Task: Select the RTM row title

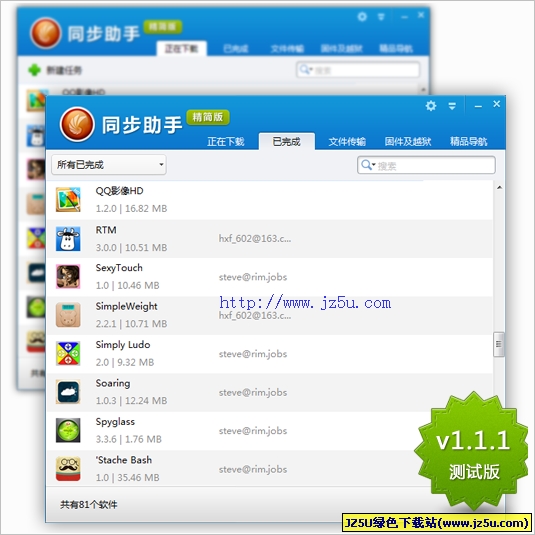Action: pyautogui.click(x=106, y=230)
